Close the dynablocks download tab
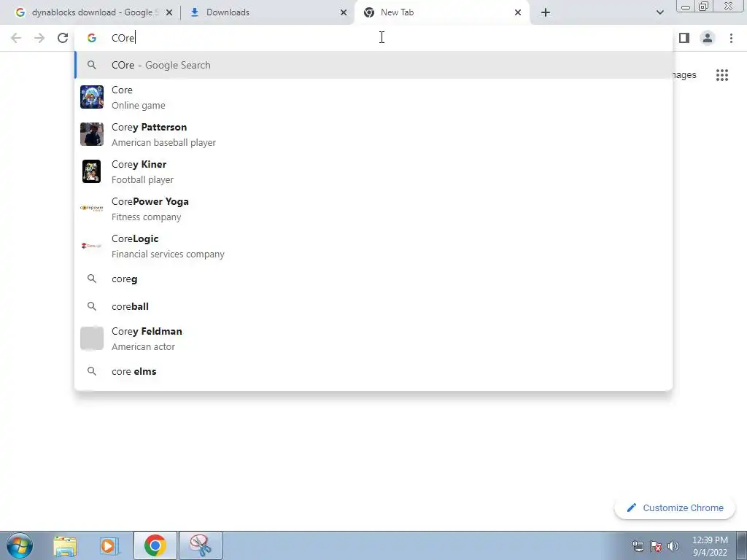The image size is (747, 560). tap(169, 12)
